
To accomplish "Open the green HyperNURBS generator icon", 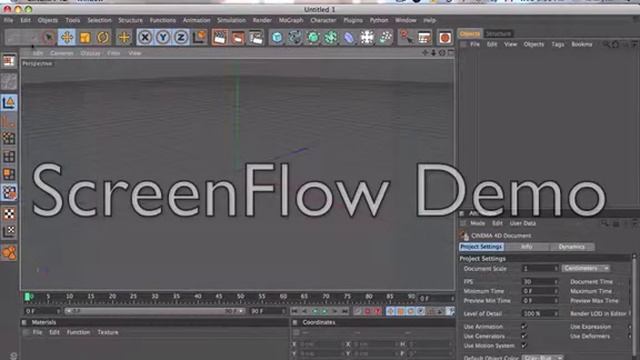I will pyautogui.click(x=313, y=38).
